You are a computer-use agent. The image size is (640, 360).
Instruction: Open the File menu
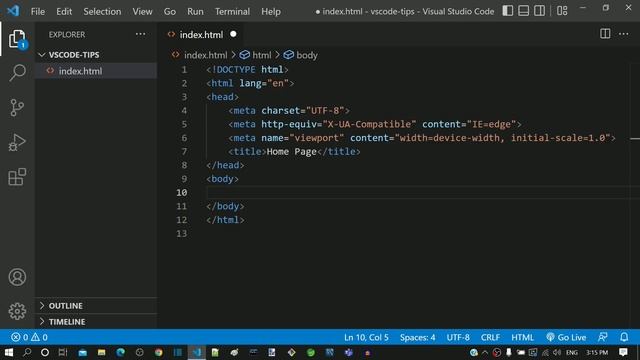(x=38, y=11)
